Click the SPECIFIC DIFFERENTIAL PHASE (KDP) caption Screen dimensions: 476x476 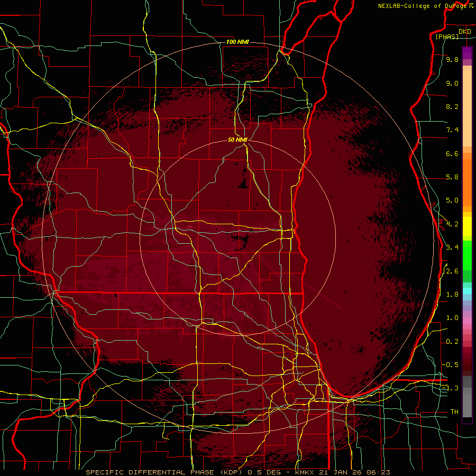pyautogui.click(x=164, y=472)
